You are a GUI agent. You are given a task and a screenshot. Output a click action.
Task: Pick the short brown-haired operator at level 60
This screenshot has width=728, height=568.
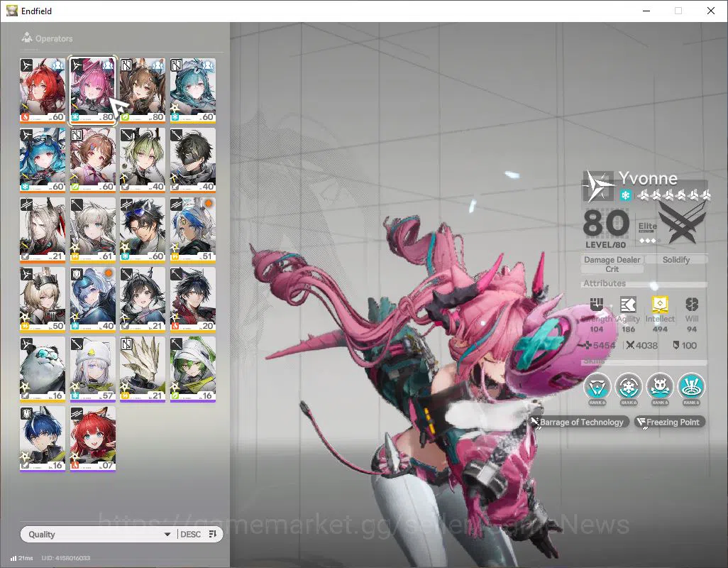point(93,160)
